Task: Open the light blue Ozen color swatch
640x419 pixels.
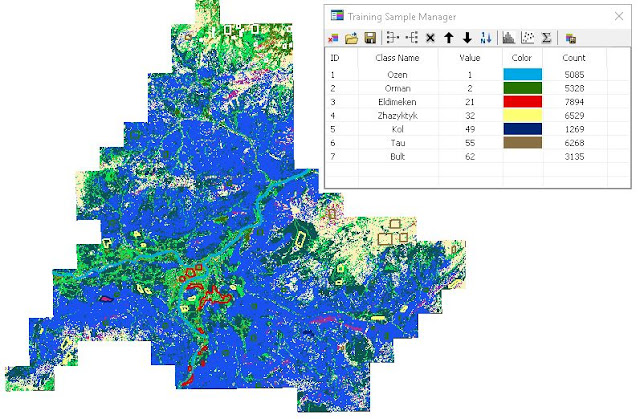Action: 522,74
